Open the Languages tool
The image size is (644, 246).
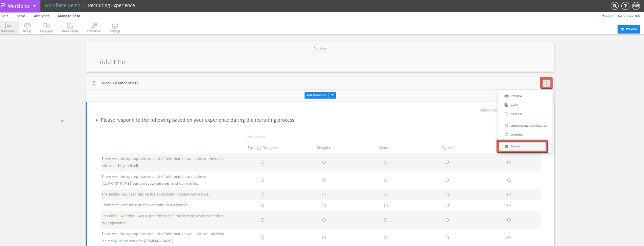[46, 27]
